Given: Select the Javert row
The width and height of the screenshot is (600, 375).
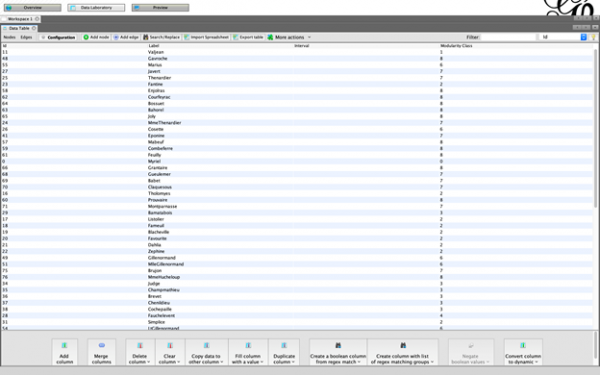Looking at the screenshot, I should point(297,71).
